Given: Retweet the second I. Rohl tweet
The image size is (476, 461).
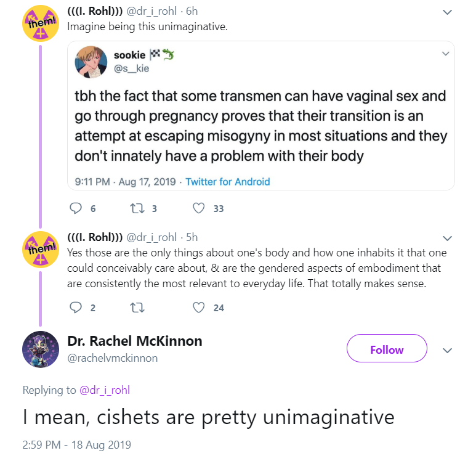Looking at the screenshot, I should 137,308.
